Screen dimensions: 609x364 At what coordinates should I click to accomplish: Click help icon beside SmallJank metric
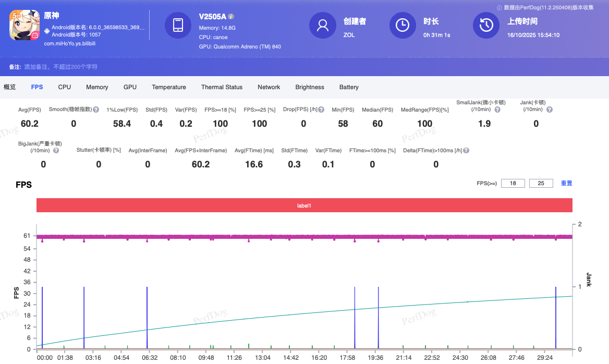point(497,110)
